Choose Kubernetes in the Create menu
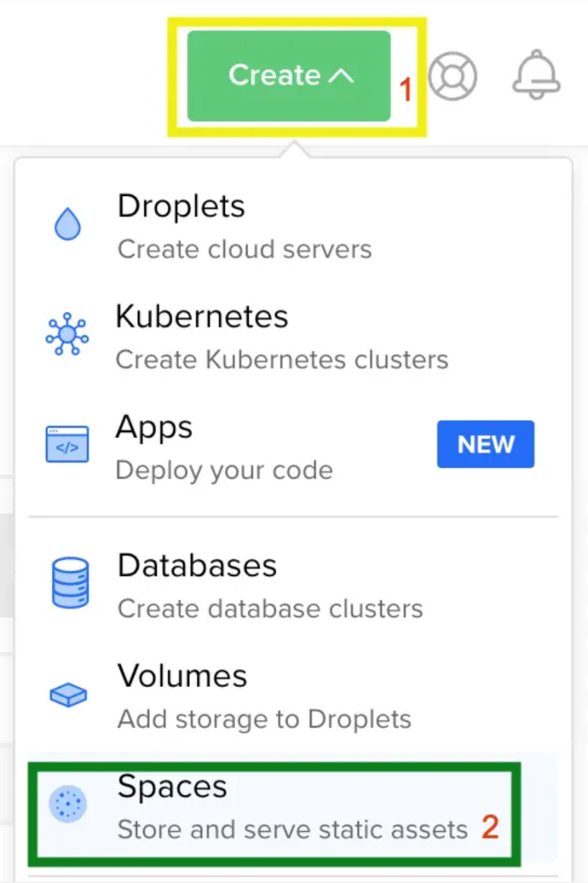Screen dimensions: 588x883 pyautogui.click(x=201, y=316)
